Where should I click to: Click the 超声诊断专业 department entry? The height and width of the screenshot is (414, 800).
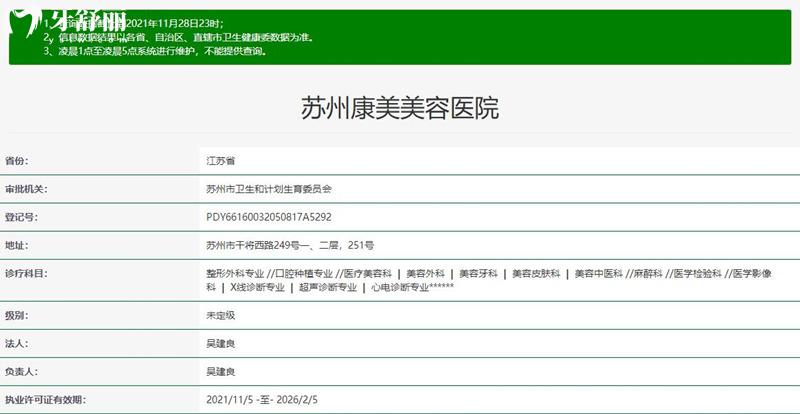tap(327, 287)
